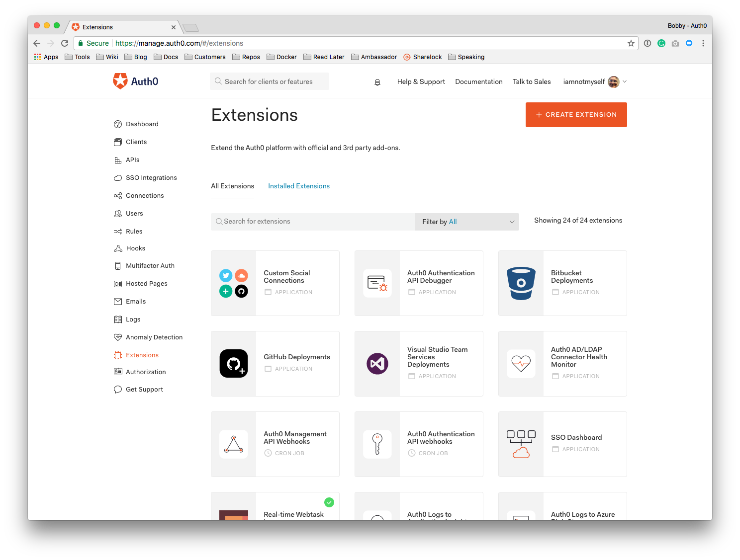The image size is (740, 560).
Task: Switch to All Extensions tab
Action: (x=232, y=186)
